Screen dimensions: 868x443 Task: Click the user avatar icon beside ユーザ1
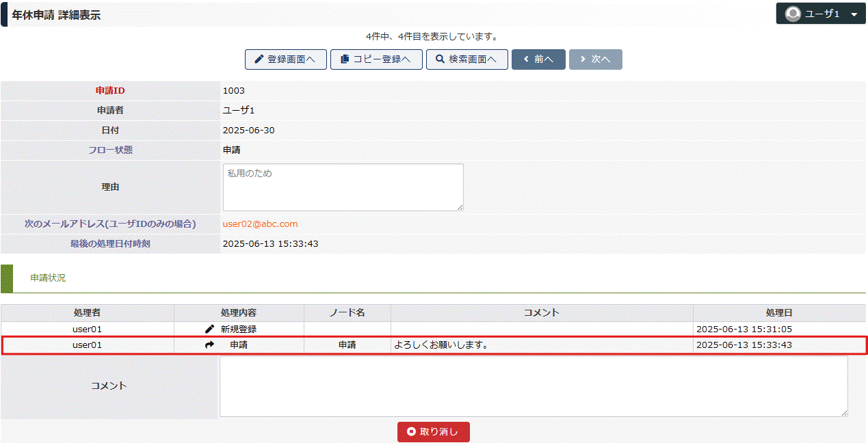click(793, 14)
